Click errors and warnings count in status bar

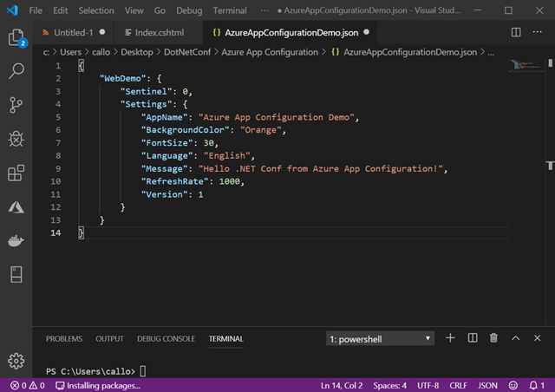[x=27, y=385]
